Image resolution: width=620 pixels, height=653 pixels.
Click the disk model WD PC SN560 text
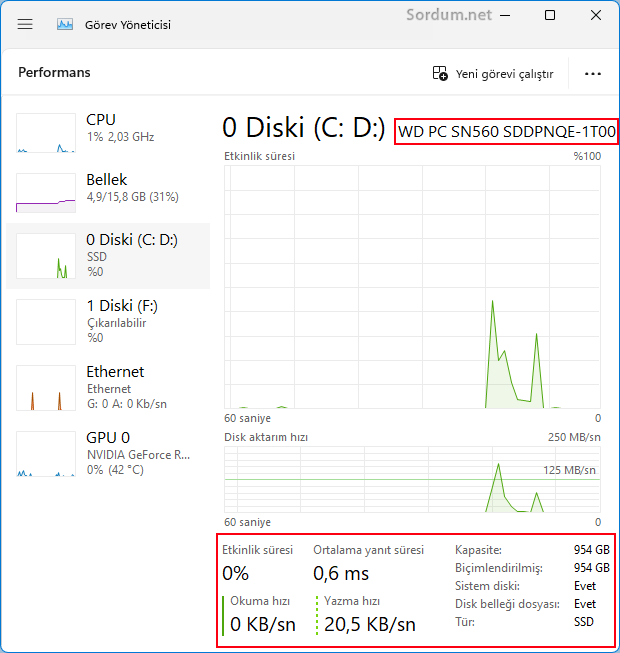[506, 132]
